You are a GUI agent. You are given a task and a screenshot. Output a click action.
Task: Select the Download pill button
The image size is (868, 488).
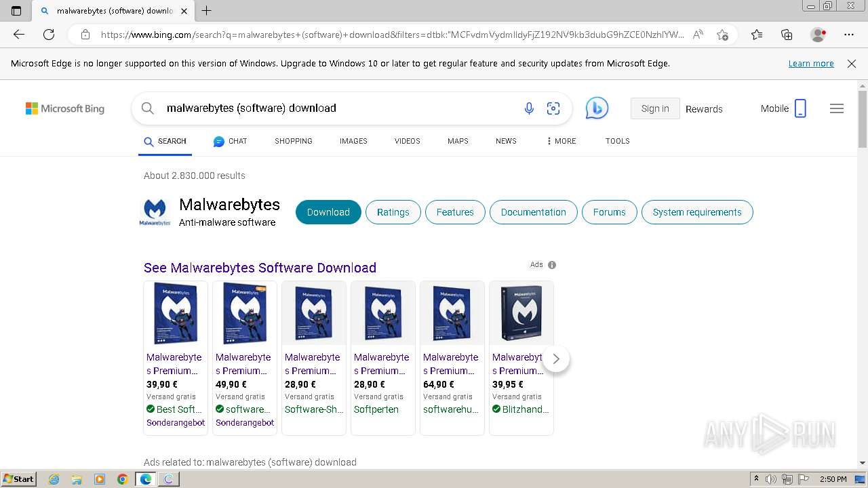point(328,212)
